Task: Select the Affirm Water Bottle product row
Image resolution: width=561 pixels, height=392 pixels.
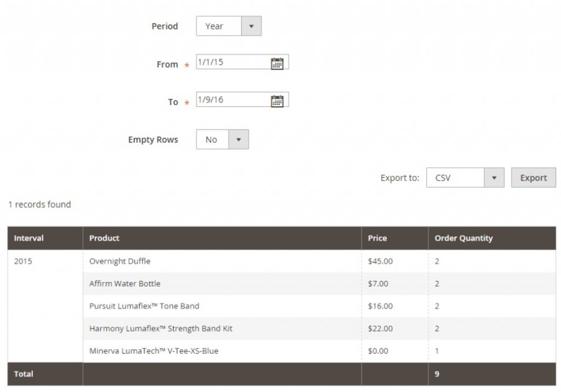Action: click(125, 284)
